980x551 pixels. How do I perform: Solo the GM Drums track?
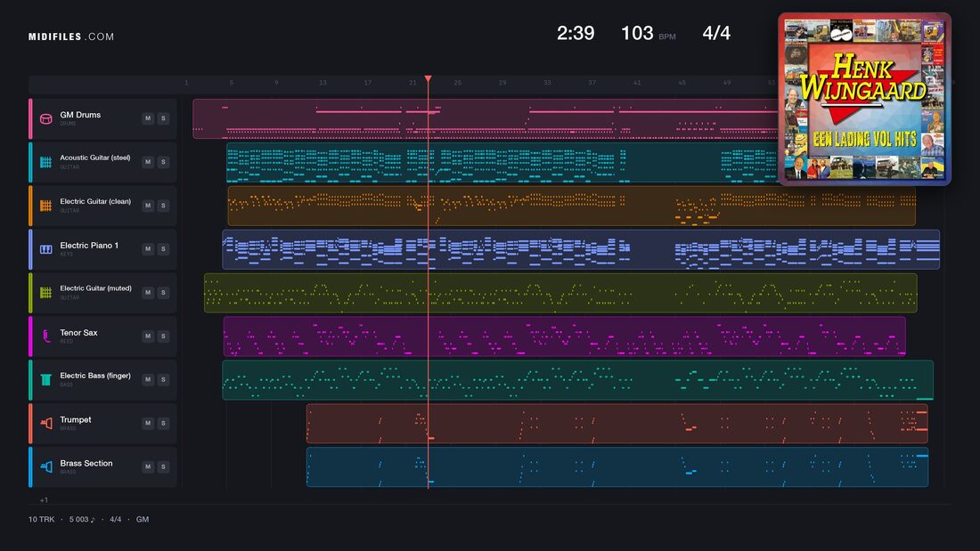tap(163, 118)
